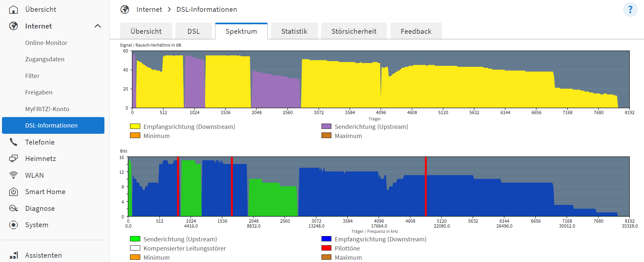644x262 pixels.
Task: Click the Diagnose pulse icon
Action: (x=13, y=208)
